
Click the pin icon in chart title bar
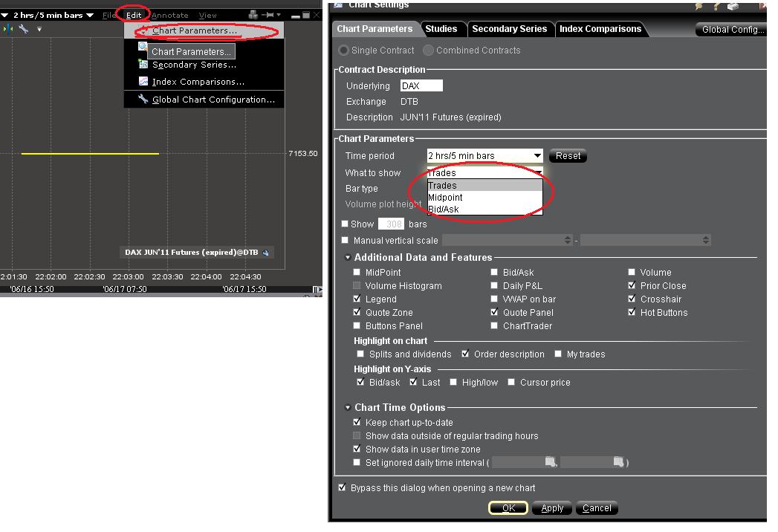267,15
